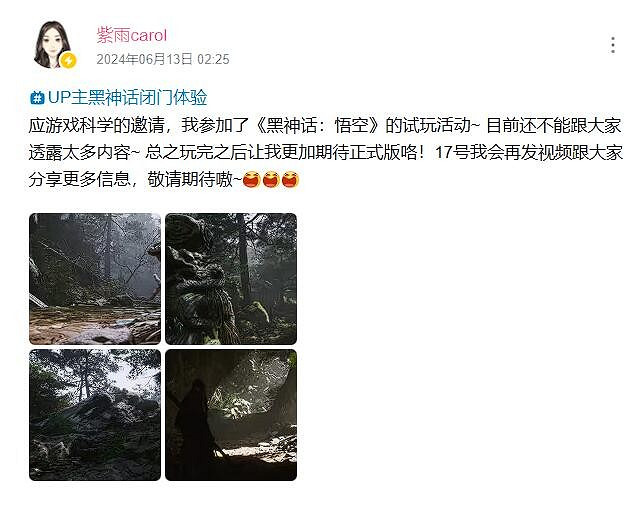Open the foggy forest stream thumbnail

coord(95,279)
